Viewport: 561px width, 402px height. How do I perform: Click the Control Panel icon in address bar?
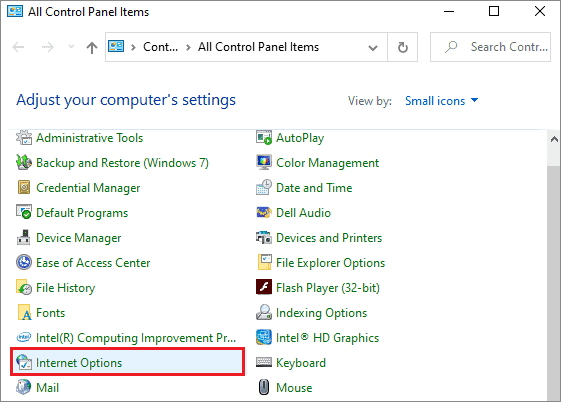click(x=116, y=46)
